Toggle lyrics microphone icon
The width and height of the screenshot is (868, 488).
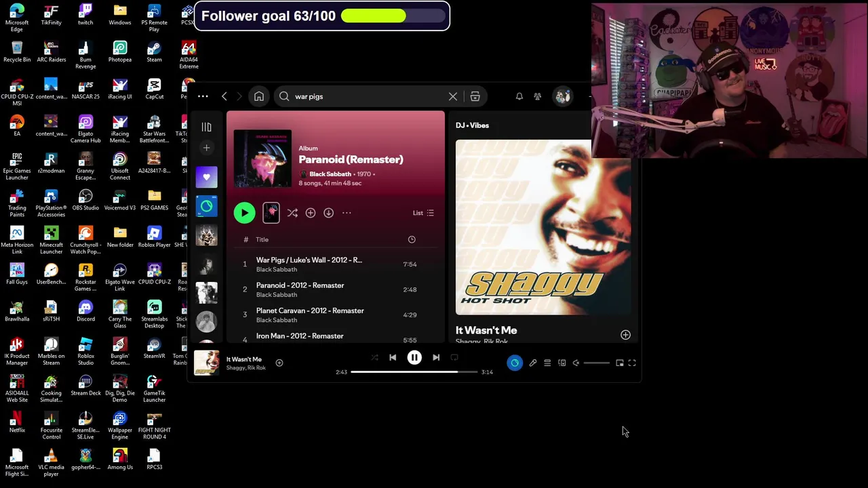[533, 363]
